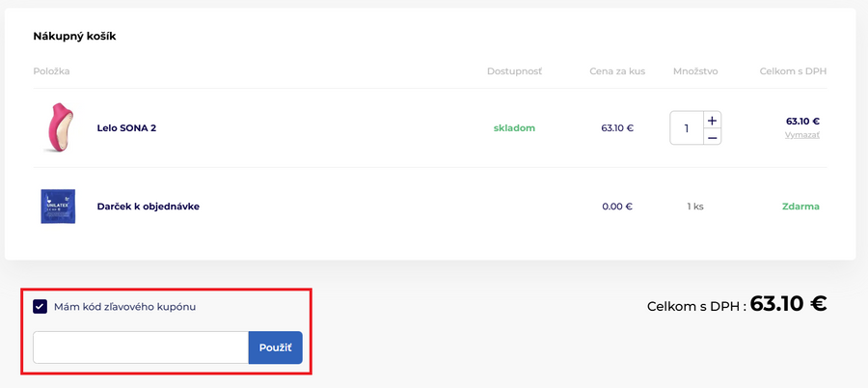Toggle the 'Mám kód zľavového kupónu' checkbox
This screenshot has width=868, height=388.
click(x=41, y=307)
